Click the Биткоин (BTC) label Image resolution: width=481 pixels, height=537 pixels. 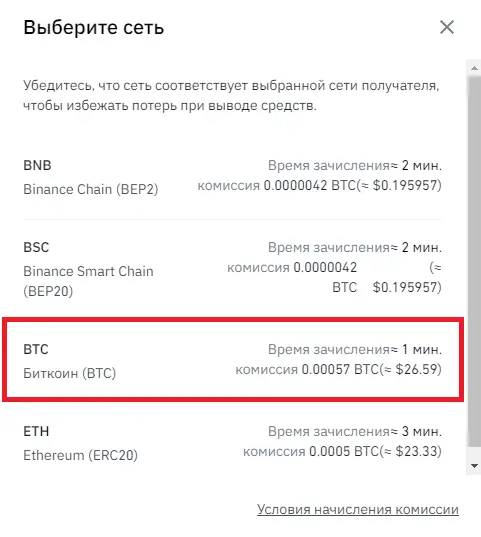click(70, 373)
